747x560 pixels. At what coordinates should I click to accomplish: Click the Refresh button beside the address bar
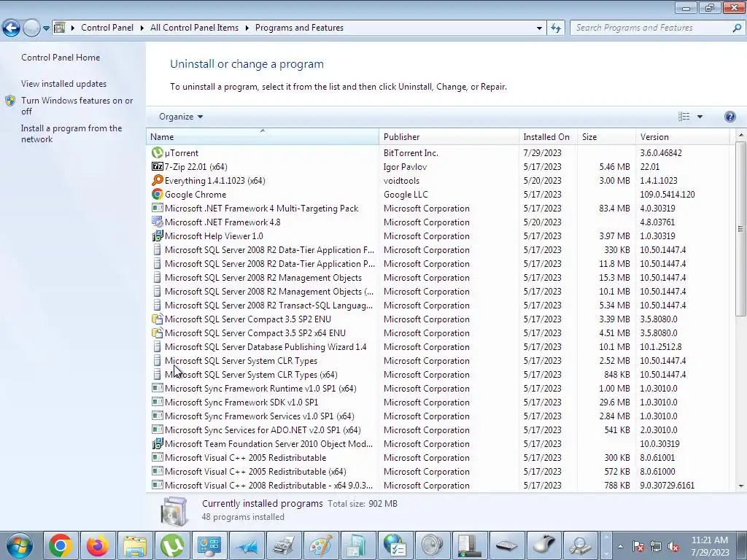[555, 28]
